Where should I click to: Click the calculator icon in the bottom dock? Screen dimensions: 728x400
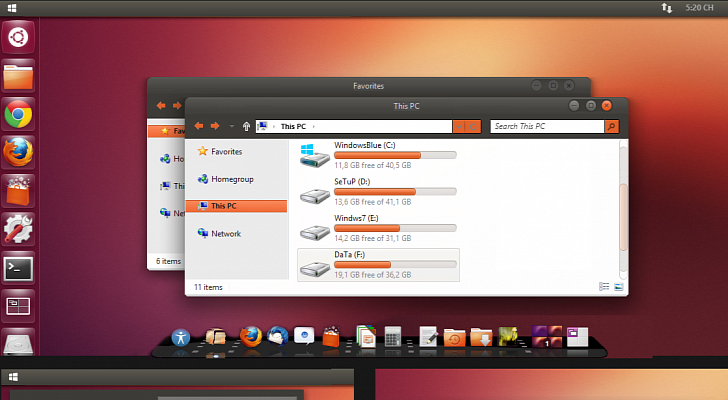(x=393, y=337)
